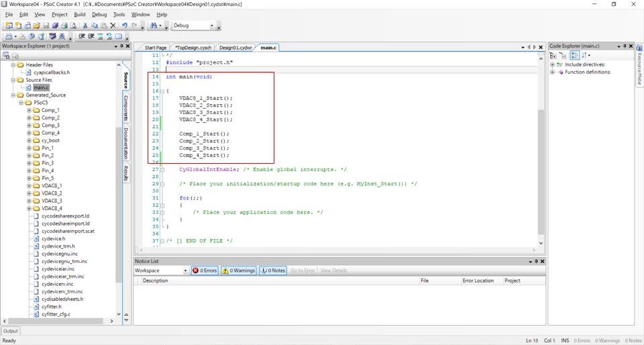Open the Debug configuration dropdown
The width and height of the screenshot is (644, 345).
pyautogui.click(x=212, y=26)
